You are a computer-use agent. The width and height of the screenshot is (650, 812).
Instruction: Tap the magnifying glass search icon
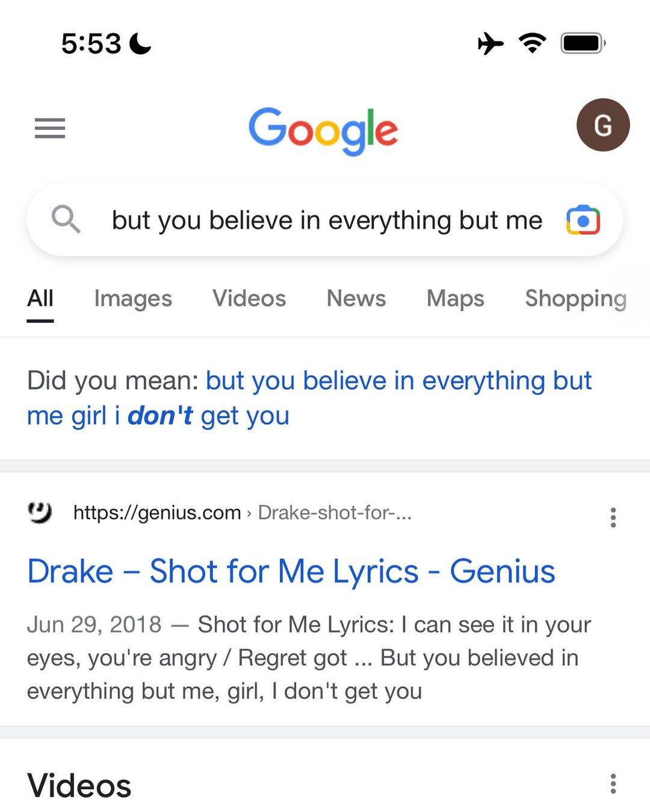click(66, 219)
